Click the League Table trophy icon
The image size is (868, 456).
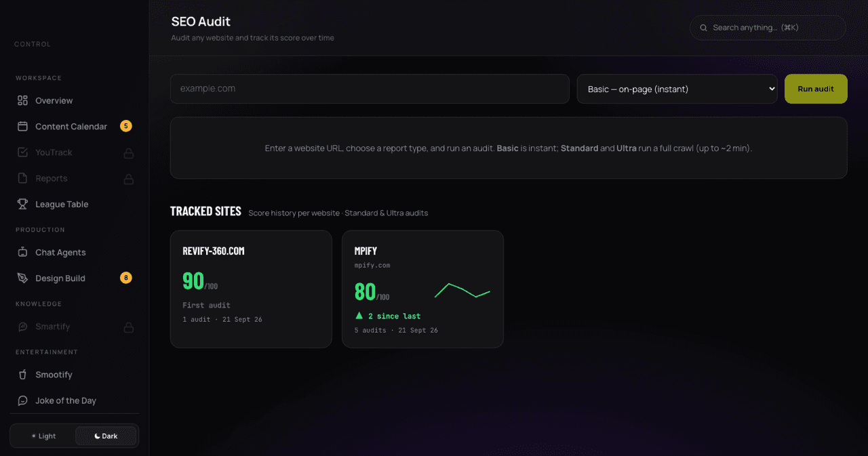click(x=22, y=204)
